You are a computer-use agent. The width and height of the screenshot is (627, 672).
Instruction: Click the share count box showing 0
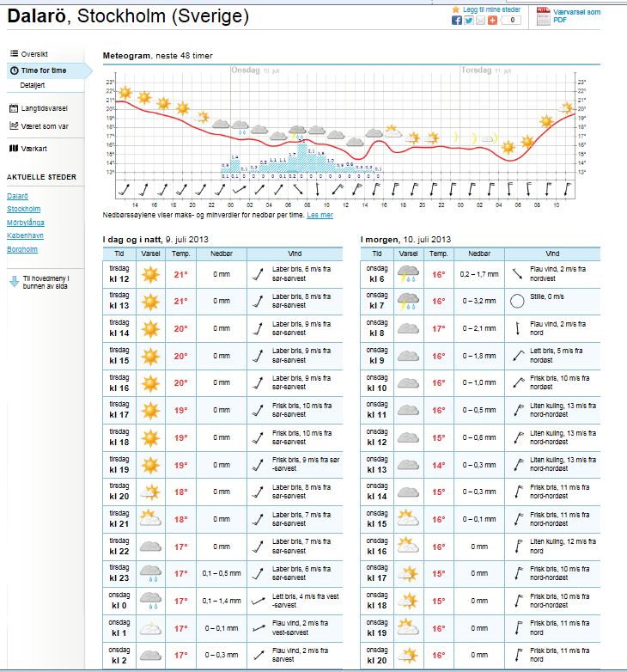click(511, 21)
